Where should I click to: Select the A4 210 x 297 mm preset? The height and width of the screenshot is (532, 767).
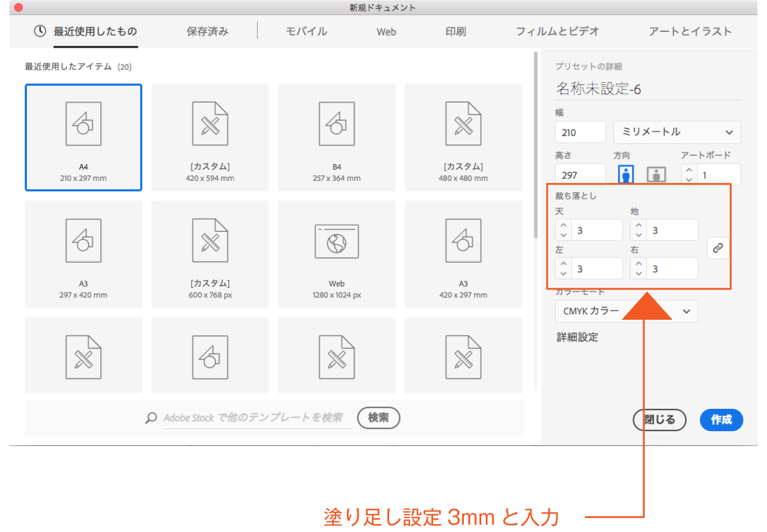[x=83, y=137]
